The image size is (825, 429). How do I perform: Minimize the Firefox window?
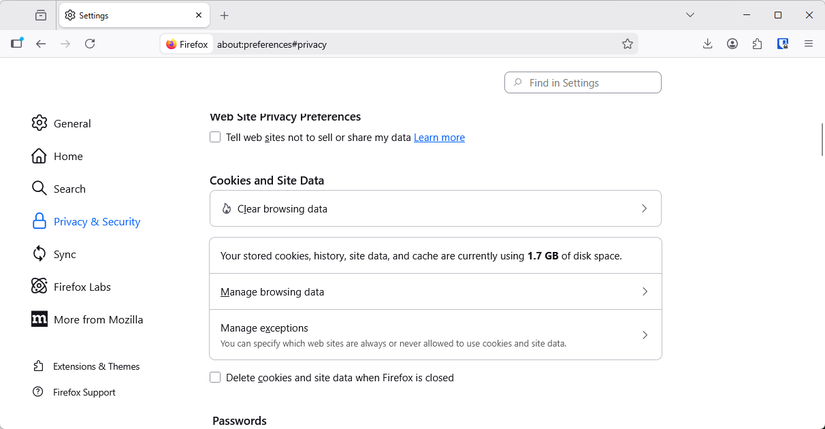pyautogui.click(x=746, y=15)
